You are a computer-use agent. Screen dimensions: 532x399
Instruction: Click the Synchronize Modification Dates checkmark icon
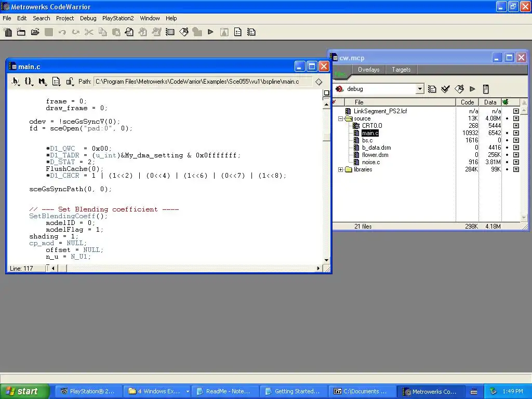click(445, 89)
